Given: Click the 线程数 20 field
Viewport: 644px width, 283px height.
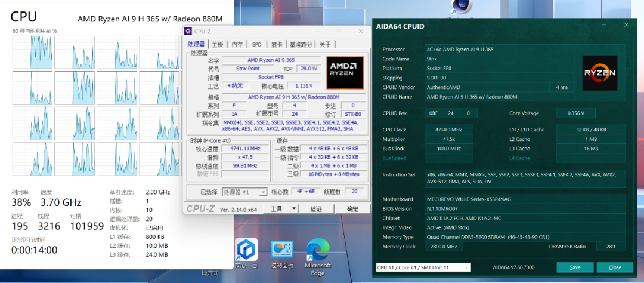Looking at the screenshot, I should tap(355, 192).
